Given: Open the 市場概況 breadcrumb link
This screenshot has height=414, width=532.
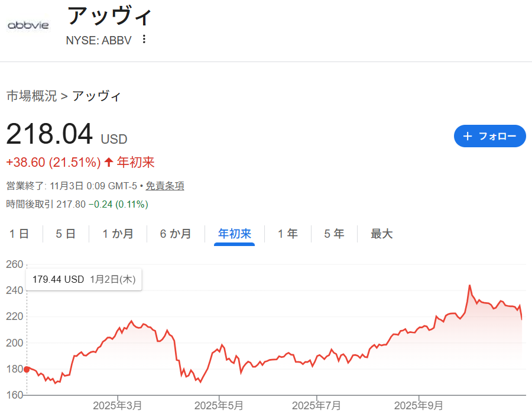Looking at the screenshot, I should click(x=31, y=96).
